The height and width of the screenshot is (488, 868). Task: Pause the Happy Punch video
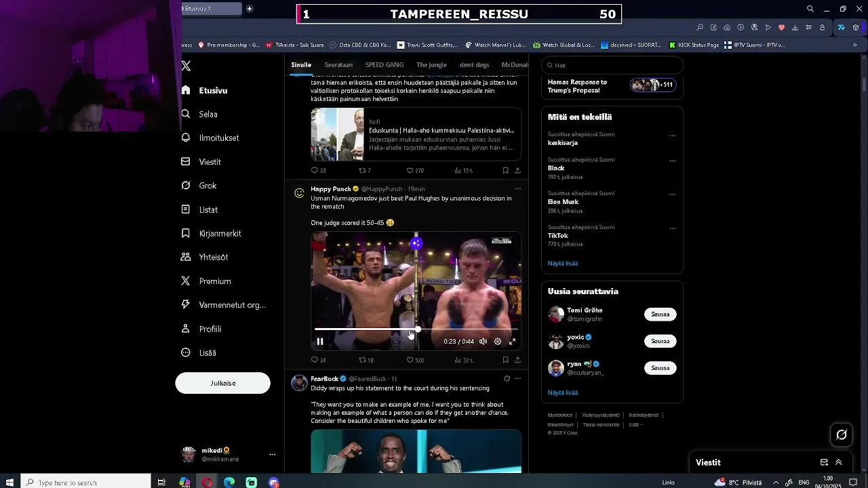pyautogui.click(x=320, y=342)
